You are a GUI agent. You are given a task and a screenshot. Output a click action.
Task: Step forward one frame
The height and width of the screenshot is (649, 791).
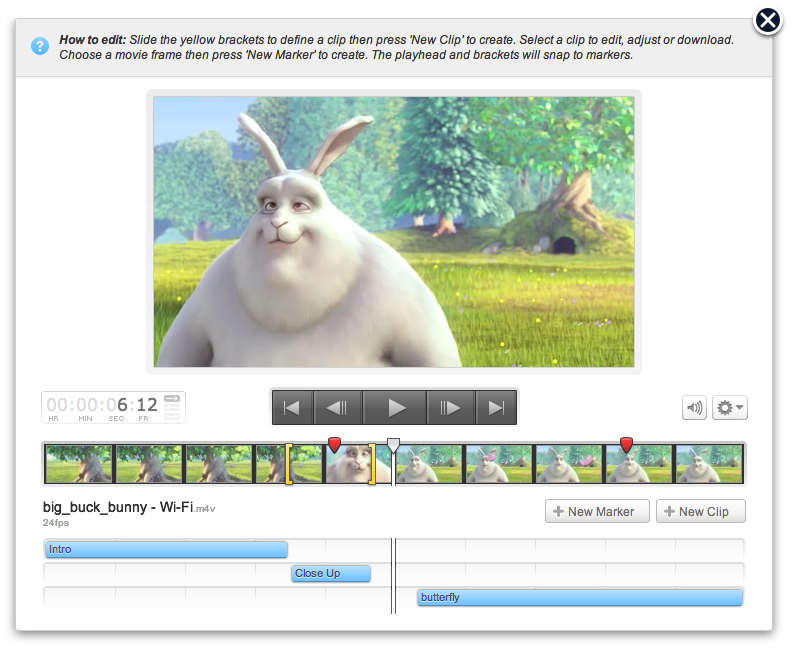point(450,407)
